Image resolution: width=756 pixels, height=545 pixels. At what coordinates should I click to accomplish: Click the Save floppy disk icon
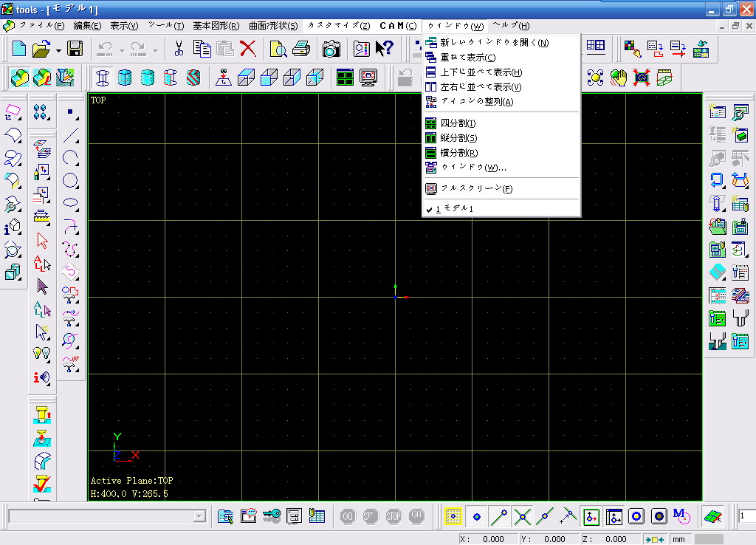click(x=75, y=49)
